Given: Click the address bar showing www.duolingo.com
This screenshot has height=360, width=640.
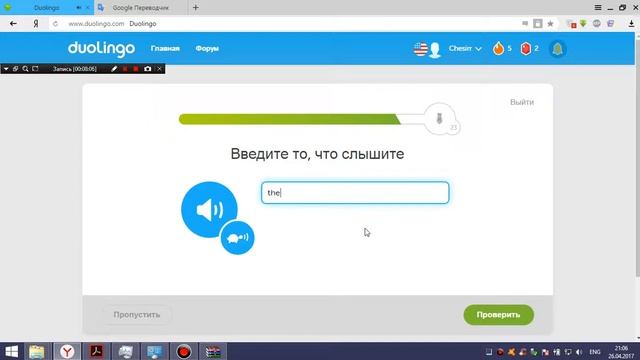Looking at the screenshot, I should [286, 24].
